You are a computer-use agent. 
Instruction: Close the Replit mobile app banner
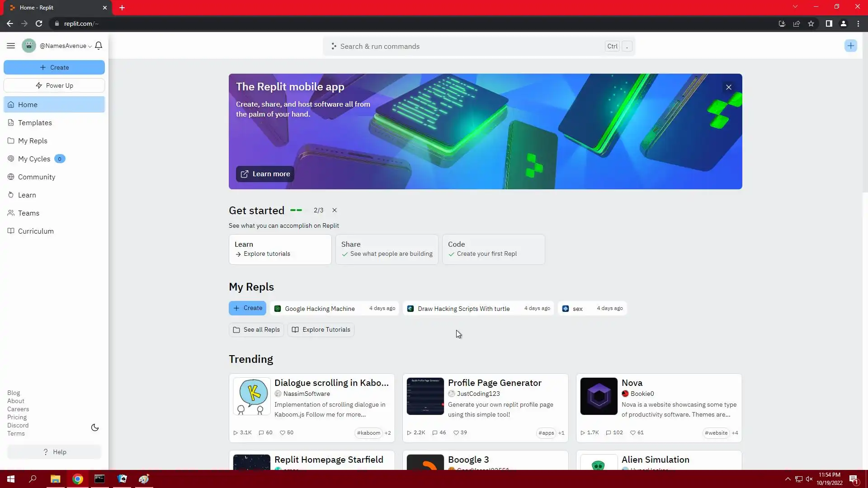[x=728, y=87]
